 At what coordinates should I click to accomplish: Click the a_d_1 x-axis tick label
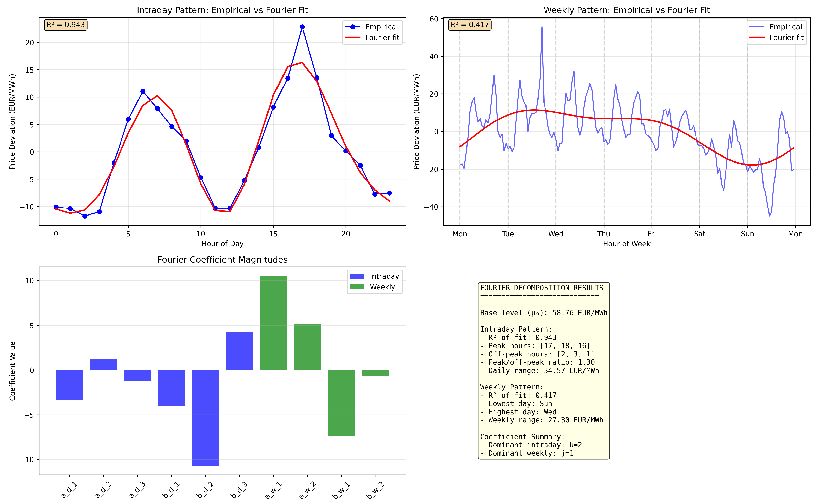tap(69, 490)
